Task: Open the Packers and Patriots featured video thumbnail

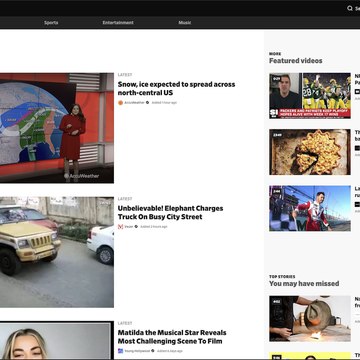Action: coord(310,96)
